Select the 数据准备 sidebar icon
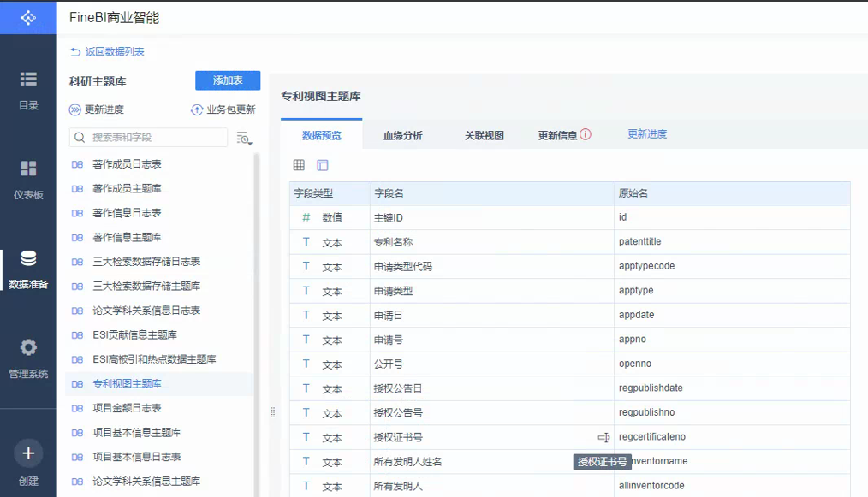868x497 pixels. click(x=28, y=259)
